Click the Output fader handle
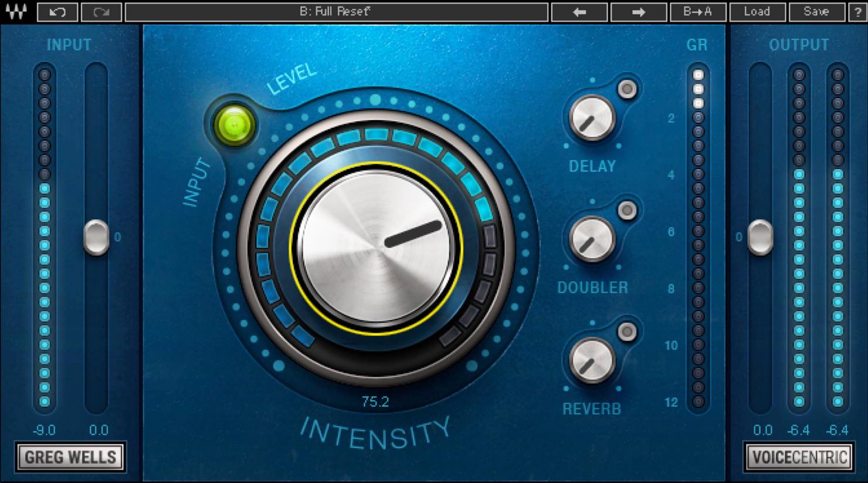Image resolution: width=868 pixels, height=483 pixels. (x=761, y=237)
